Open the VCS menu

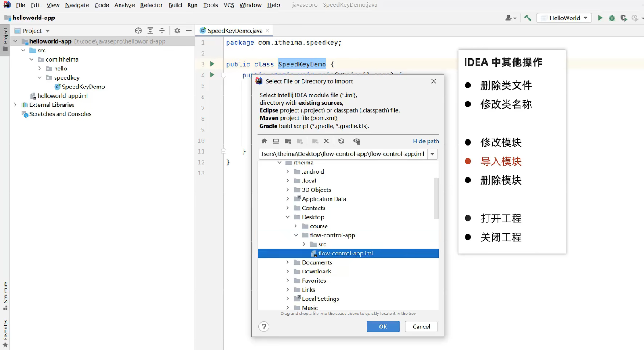(229, 5)
